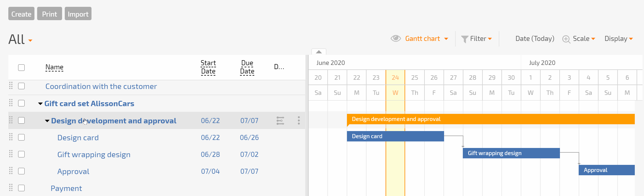Collapse Design development and approval subtasks
Viewport: 644px width, 196px height.
pyautogui.click(x=47, y=121)
